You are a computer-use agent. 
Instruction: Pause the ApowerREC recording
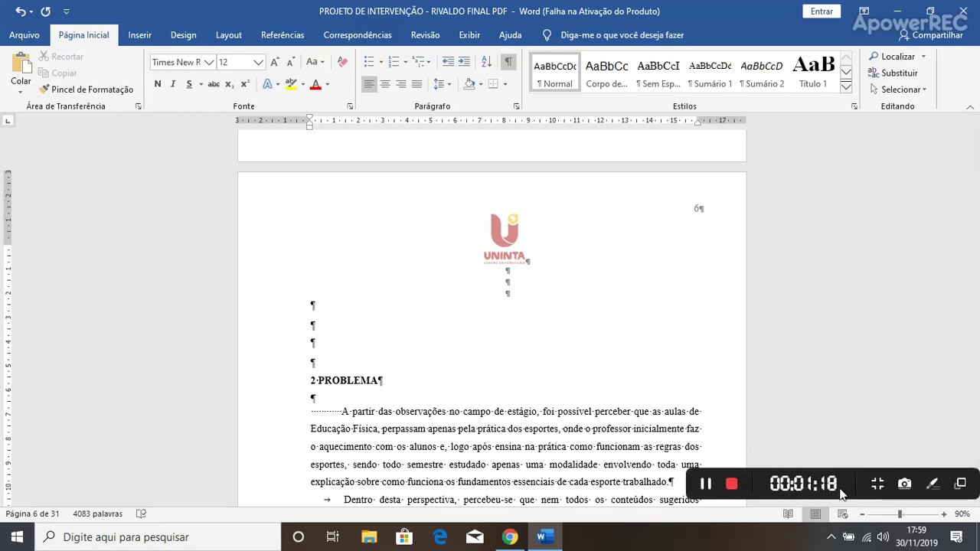pyautogui.click(x=706, y=484)
